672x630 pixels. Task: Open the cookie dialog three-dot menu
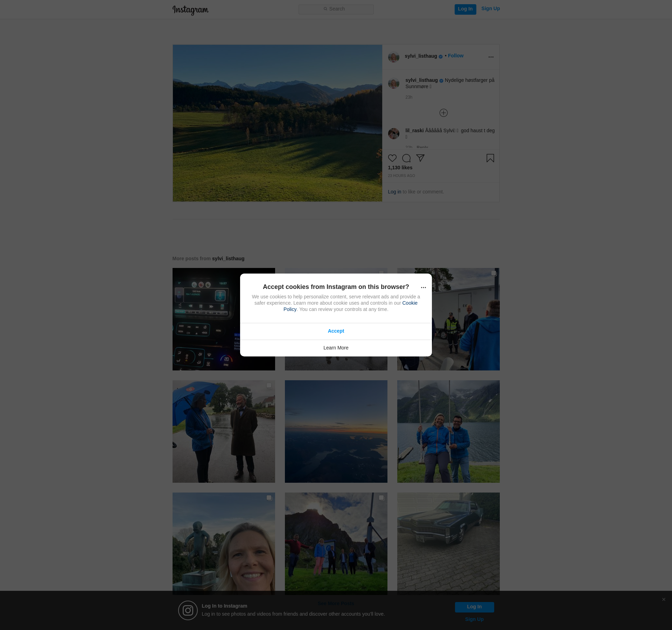pyautogui.click(x=423, y=288)
